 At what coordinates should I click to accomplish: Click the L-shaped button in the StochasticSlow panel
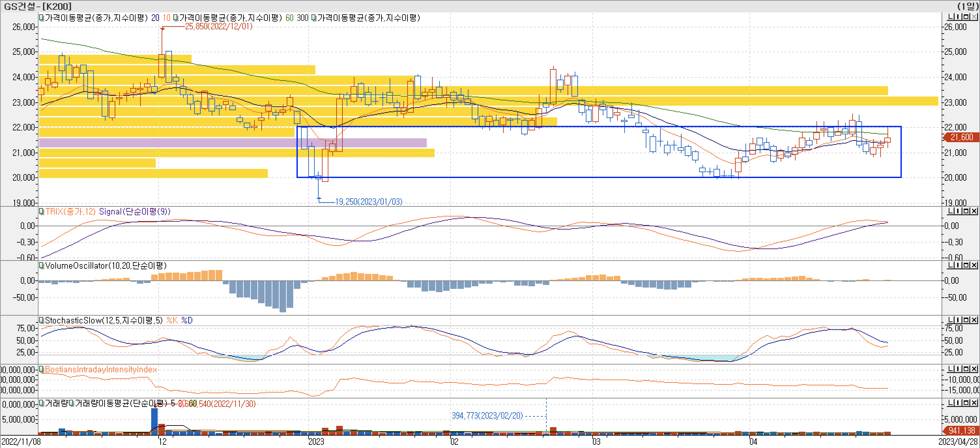pyautogui.click(x=951, y=320)
